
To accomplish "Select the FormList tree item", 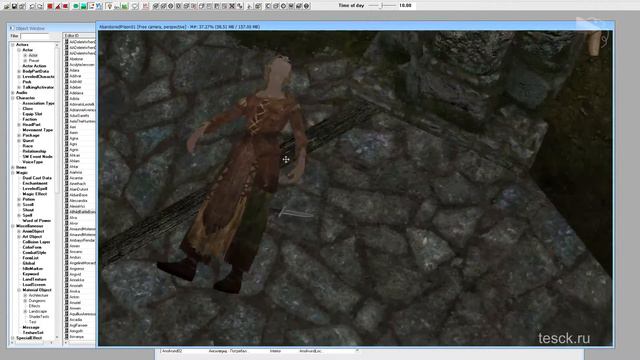I will coord(30,258).
